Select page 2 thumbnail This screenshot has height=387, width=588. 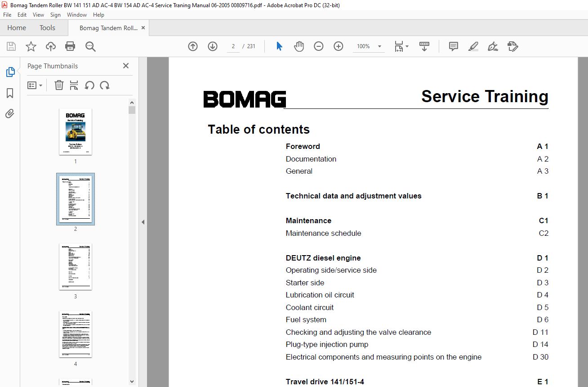coord(76,199)
